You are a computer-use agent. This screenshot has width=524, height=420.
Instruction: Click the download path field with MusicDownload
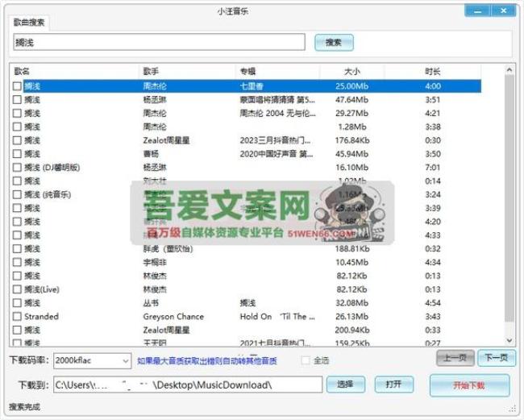point(188,385)
